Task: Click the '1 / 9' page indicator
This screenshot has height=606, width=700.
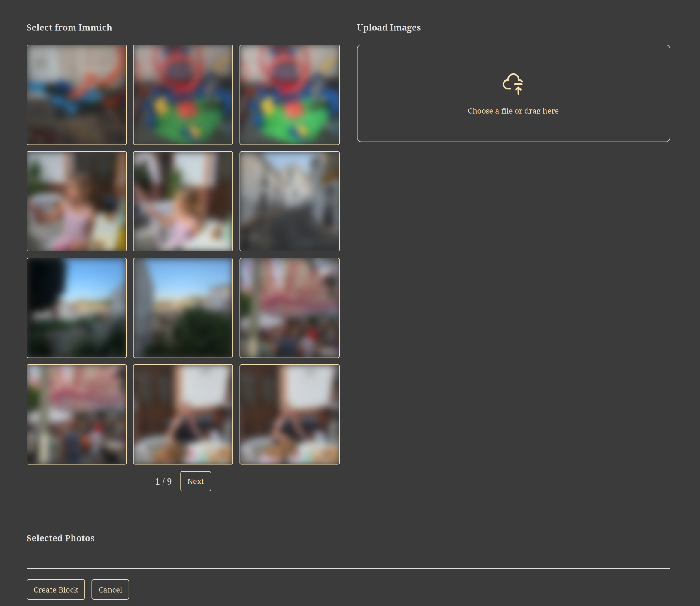Action: (x=163, y=482)
